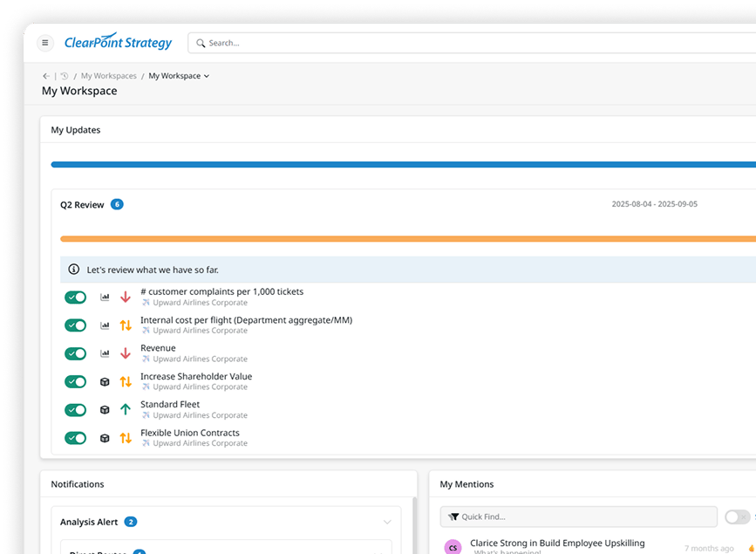The image size is (756, 554).
Task: Toggle the Increase Shareholder Value switch
Action: (75, 382)
